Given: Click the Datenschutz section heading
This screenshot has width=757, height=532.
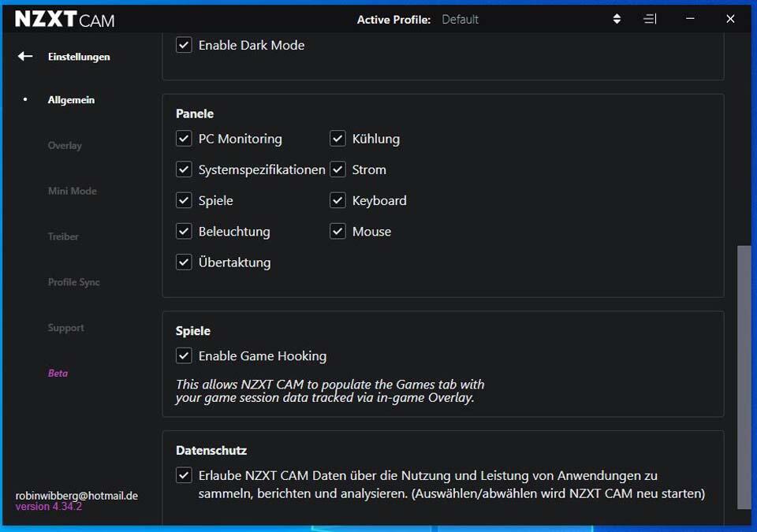Looking at the screenshot, I should [x=211, y=450].
